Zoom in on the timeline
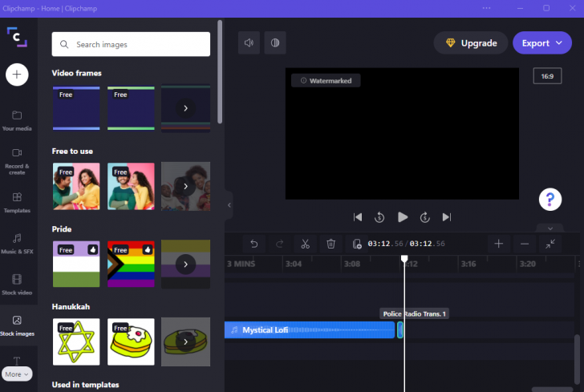The width and height of the screenshot is (584, 392). coord(498,244)
